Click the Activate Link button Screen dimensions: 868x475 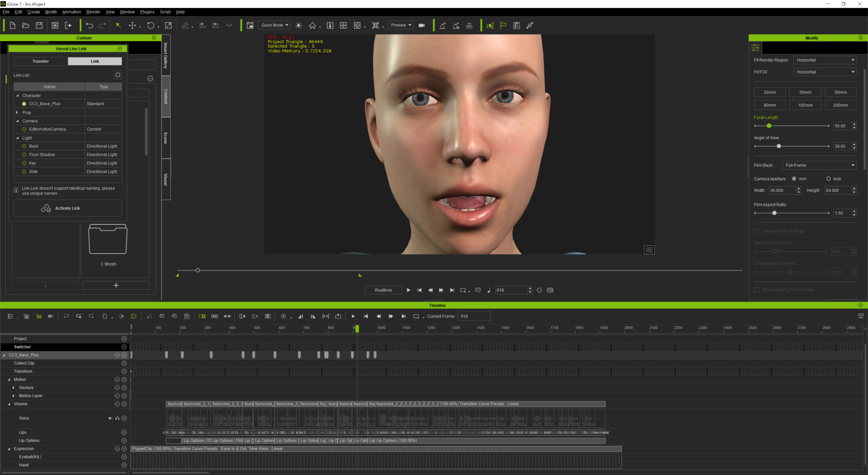click(x=68, y=208)
